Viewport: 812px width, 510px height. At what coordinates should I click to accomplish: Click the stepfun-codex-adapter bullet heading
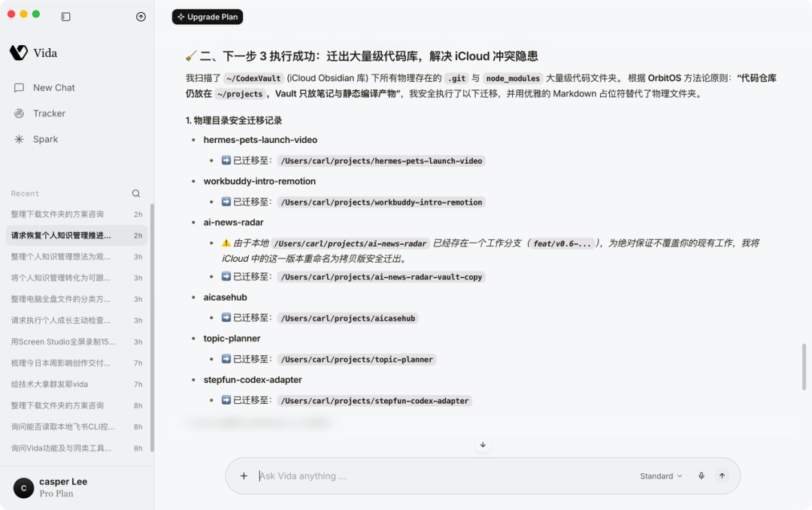pyautogui.click(x=253, y=380)
